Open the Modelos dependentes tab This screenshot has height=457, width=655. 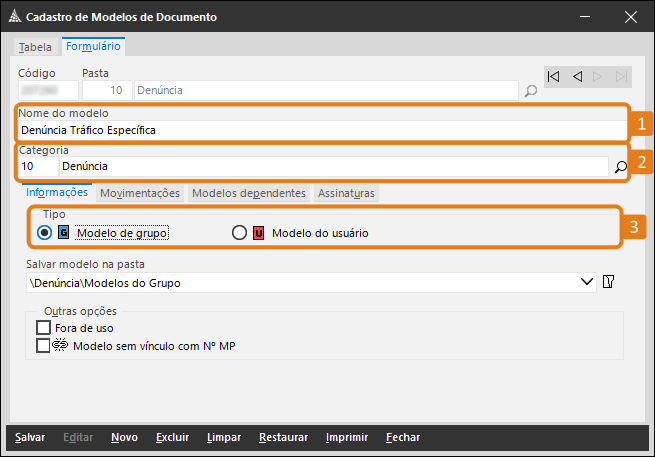[x=248, y=193]
